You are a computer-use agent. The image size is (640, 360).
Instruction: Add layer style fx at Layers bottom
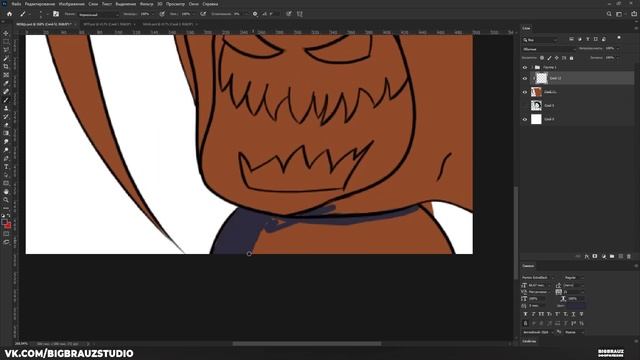tap(587, 256)
